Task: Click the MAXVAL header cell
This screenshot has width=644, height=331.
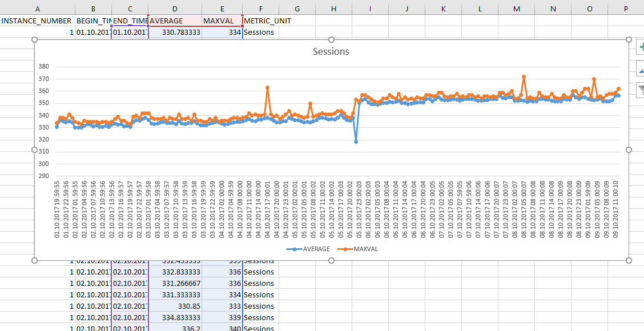Action: [x=220, y=21]
